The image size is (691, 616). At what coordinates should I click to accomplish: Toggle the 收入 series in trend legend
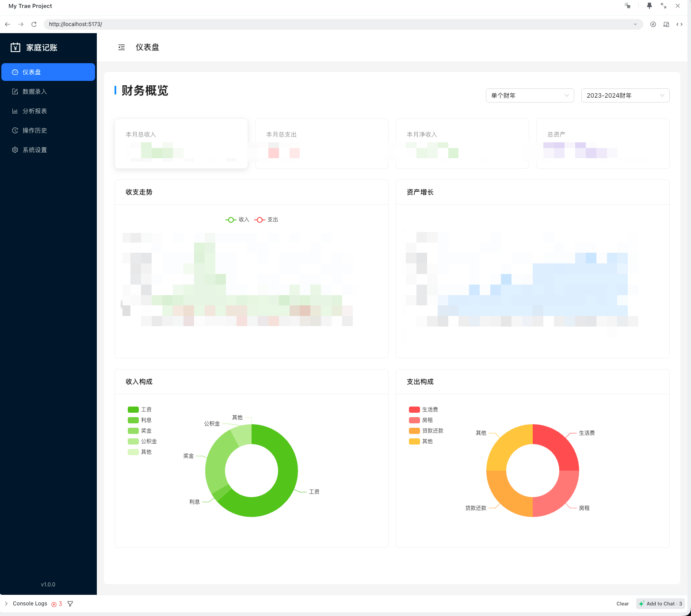[237, 220]
